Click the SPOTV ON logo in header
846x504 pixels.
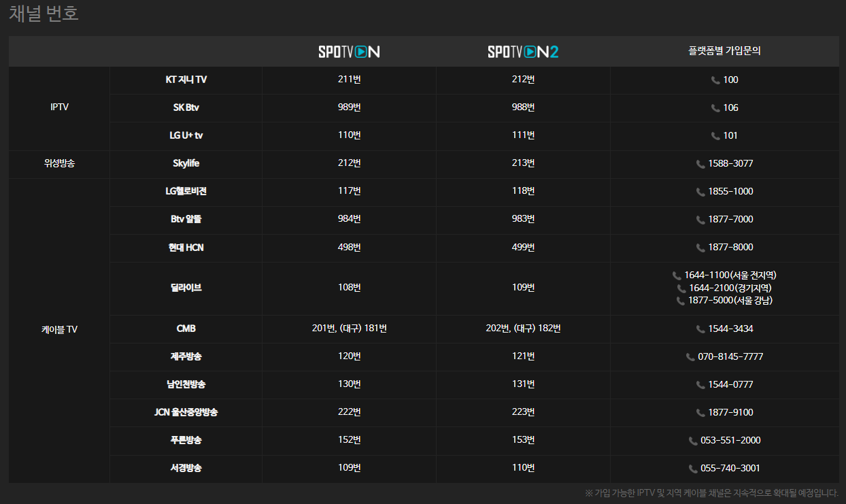point(349,52)
